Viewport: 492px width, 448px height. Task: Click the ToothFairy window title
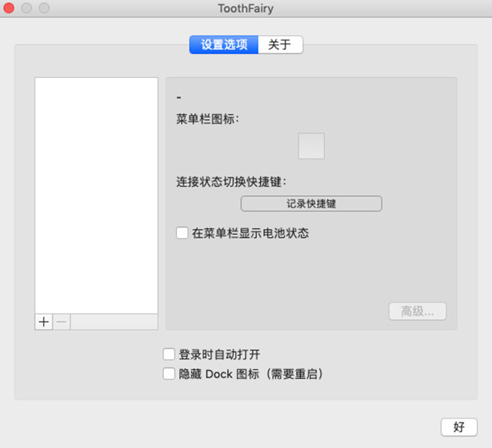246,8
